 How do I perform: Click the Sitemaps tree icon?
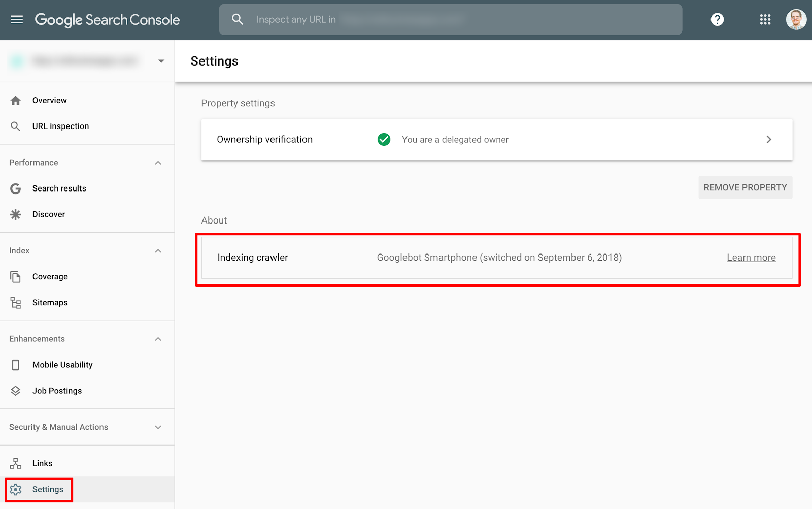tap(16, 303)
